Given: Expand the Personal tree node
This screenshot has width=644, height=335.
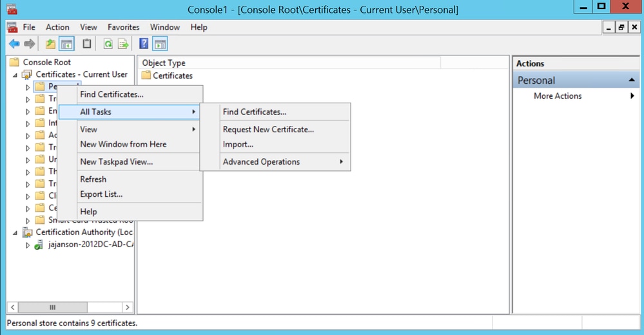Looking at the screenshot, I should coord(28,87).
